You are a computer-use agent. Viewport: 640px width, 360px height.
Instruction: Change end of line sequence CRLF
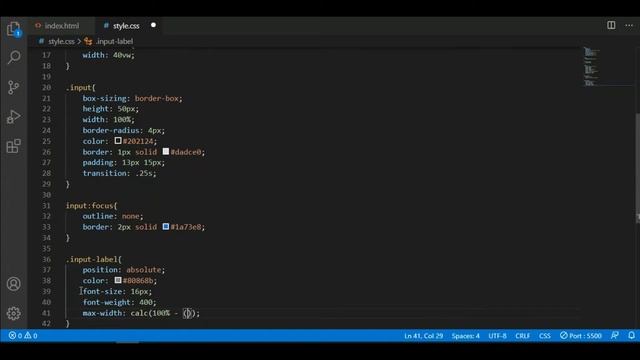click(522, 336)
